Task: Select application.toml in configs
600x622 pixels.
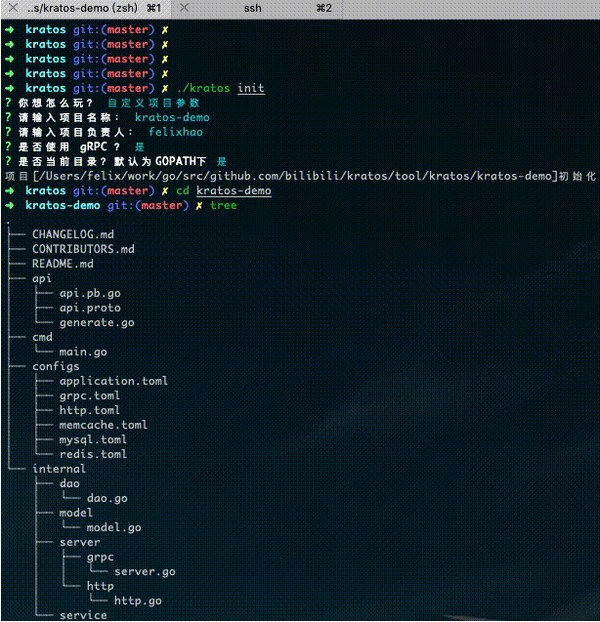Action: (113, 381)
